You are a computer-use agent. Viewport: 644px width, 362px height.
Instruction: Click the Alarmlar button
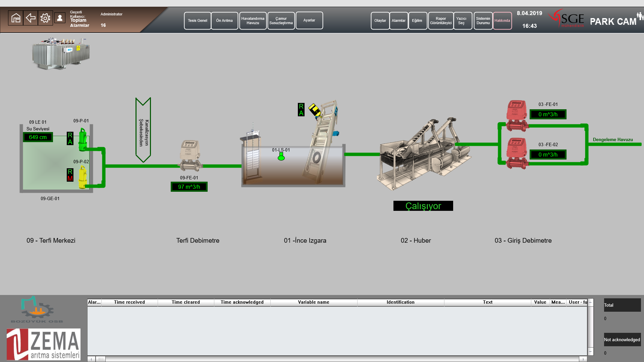(398, 21)
